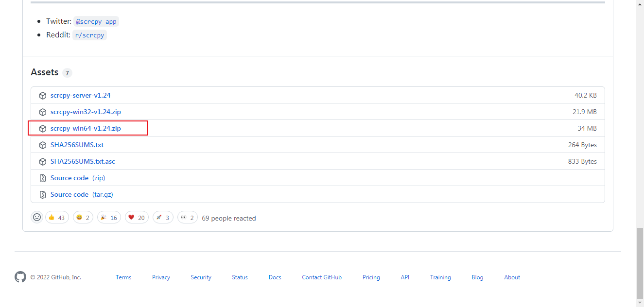Click the file-zip icon beside Source code (tar.gz)
644x307 pixels.
(43, 195)
